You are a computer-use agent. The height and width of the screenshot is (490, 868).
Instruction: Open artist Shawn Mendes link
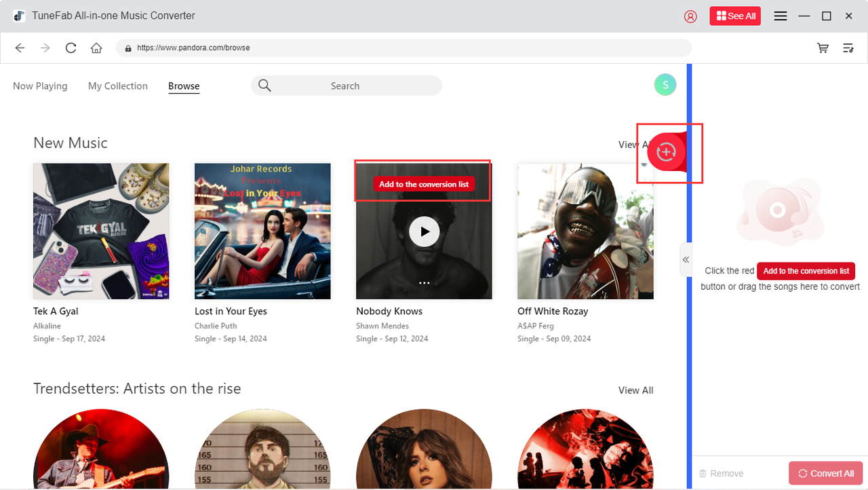point(382,326)
